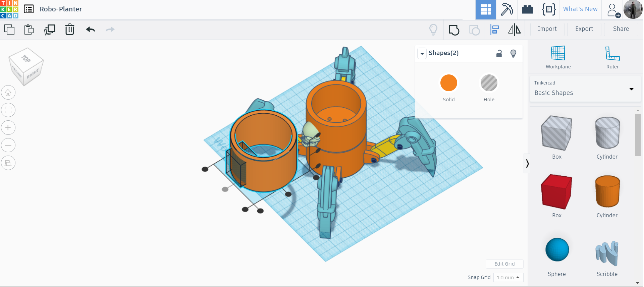The image size is (644, 287).
Task: Click the view cube's TOP face
Action: [26, 59]
